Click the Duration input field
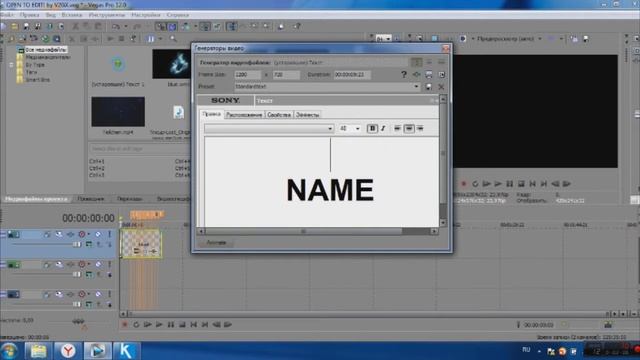Image resolution: width=640 pixels, height=360 pixels. click(352, 75)
